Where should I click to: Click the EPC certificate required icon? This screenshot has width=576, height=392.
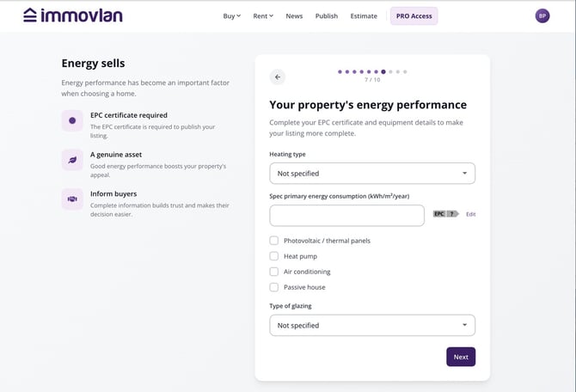(x=72, y=120)
